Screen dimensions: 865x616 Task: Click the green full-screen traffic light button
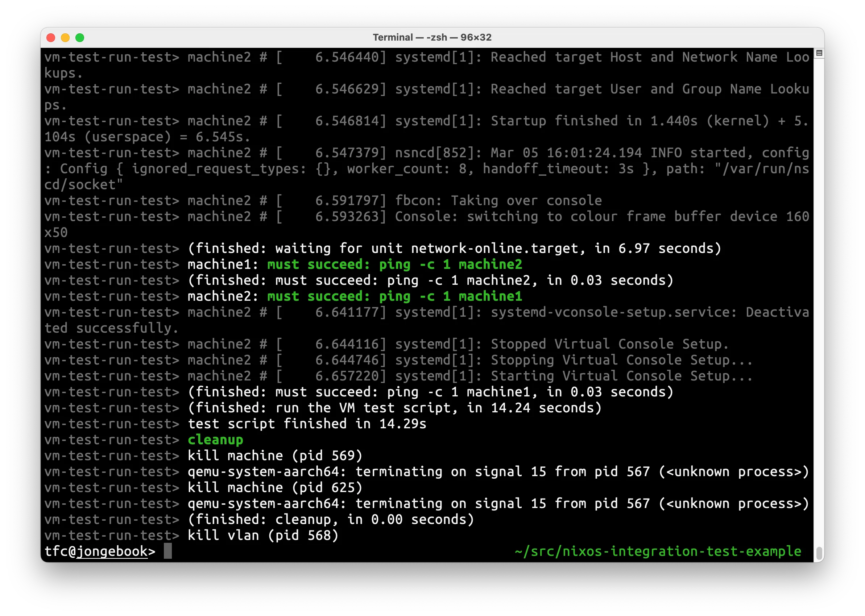(x=80, y=38)
